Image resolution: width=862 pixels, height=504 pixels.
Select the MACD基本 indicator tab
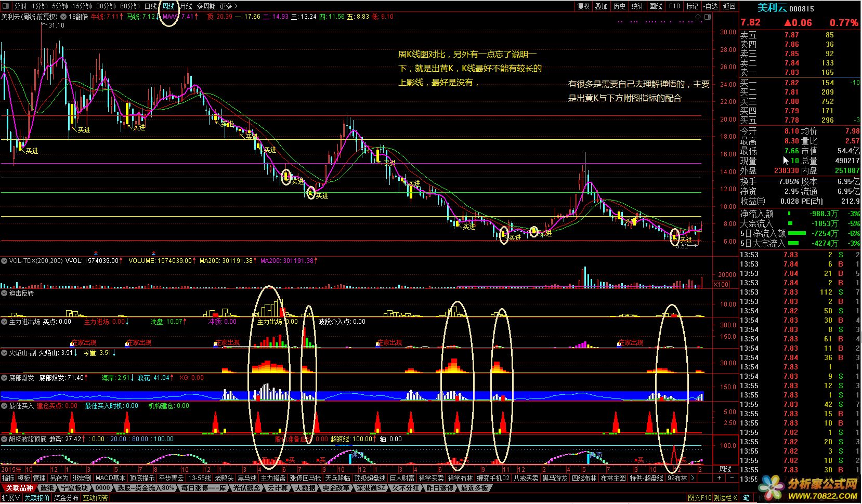pos(110,478)
